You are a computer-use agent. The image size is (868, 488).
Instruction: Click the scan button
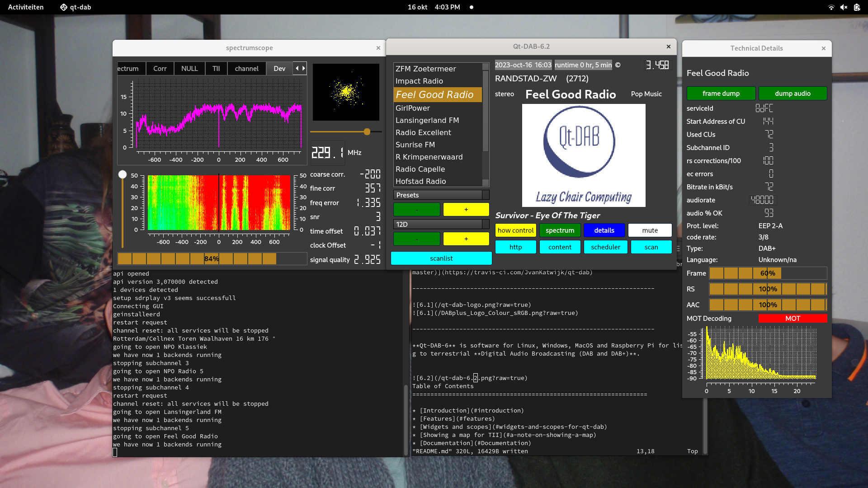[x=651, y=247]
